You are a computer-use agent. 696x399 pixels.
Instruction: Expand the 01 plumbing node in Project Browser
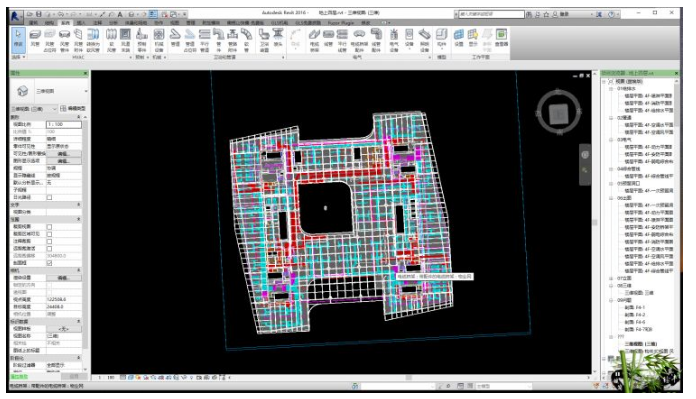611,89
